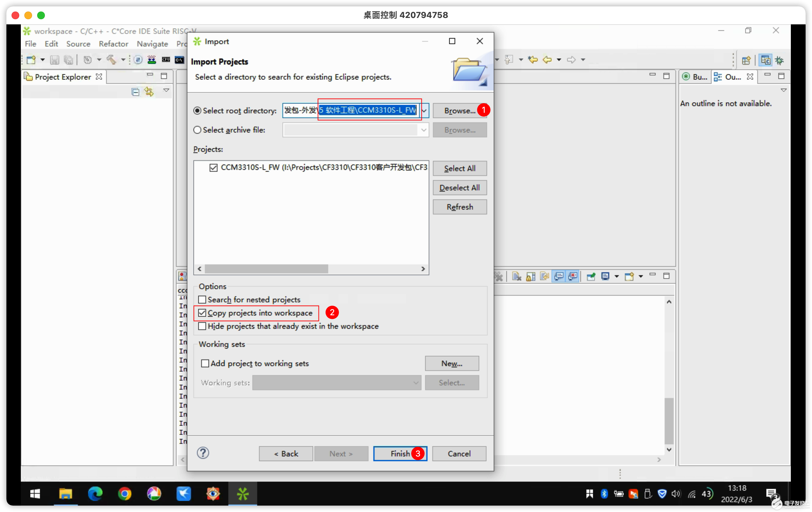
Task: Click Finish to complete project import
Action: coord(401,453)
